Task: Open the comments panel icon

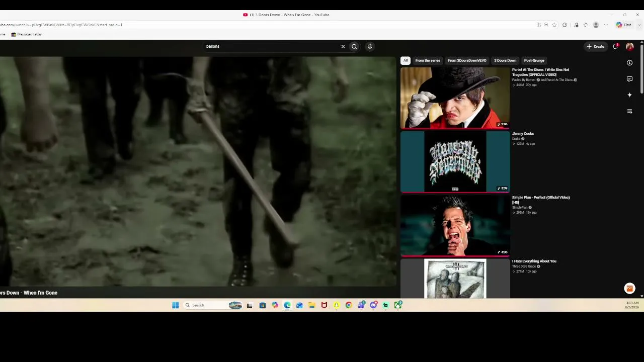Action: [x=629, y=79]
